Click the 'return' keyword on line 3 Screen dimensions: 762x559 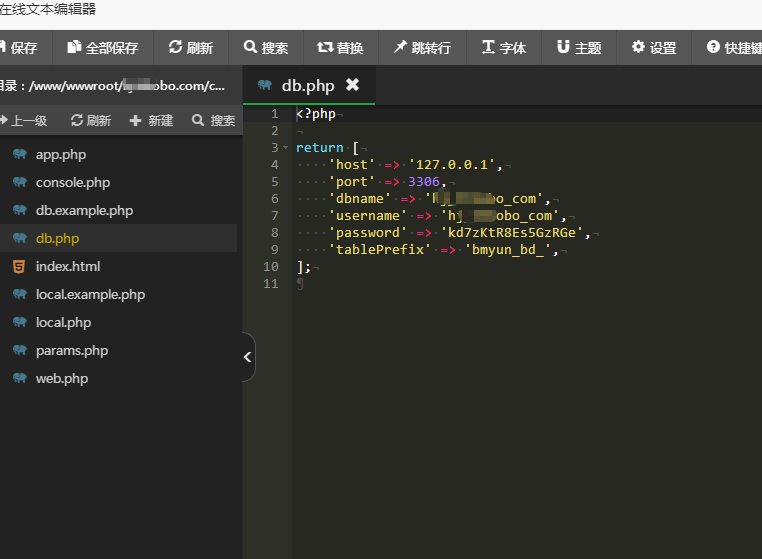point(320,148)
